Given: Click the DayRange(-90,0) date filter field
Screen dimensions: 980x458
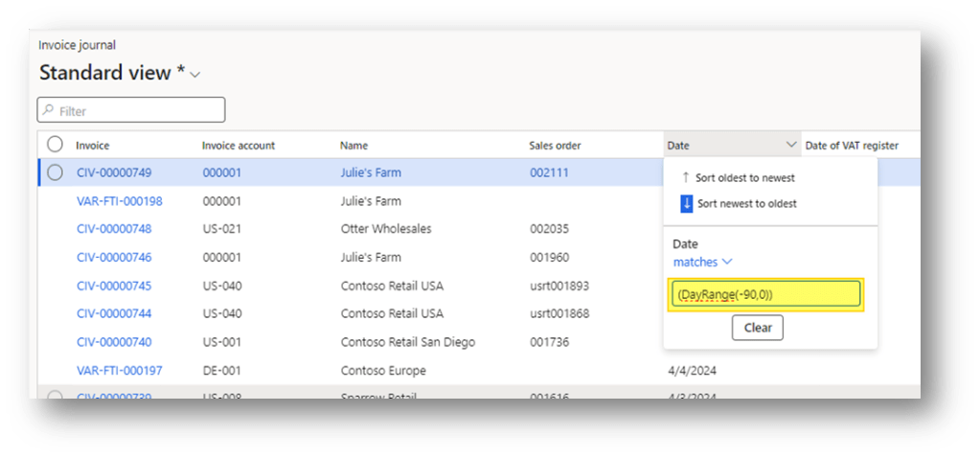Looking at the screenshot, I should (x=765, y=294).
